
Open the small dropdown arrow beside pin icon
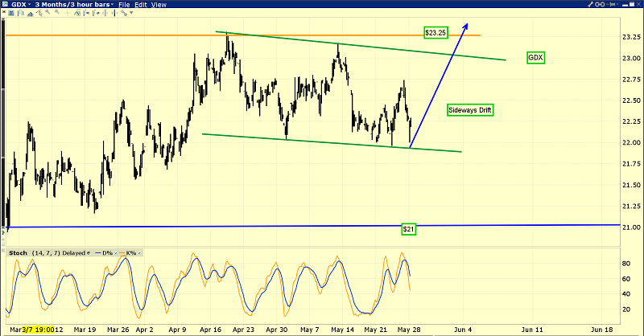pyautogui.click(x=617, y=4)
